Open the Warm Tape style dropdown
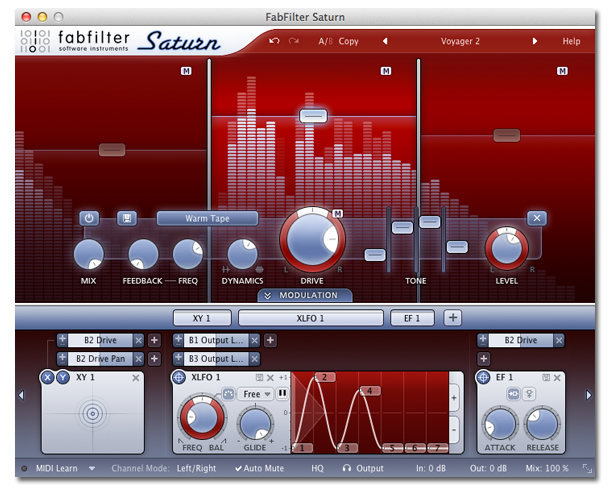Viewport: 610px width, 491px height. 207,218
